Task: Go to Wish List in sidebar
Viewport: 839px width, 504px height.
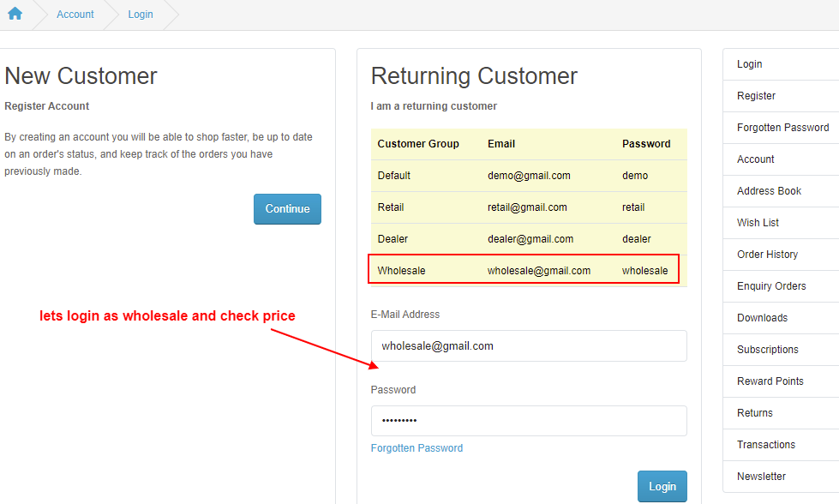Action: coord(781,223)
